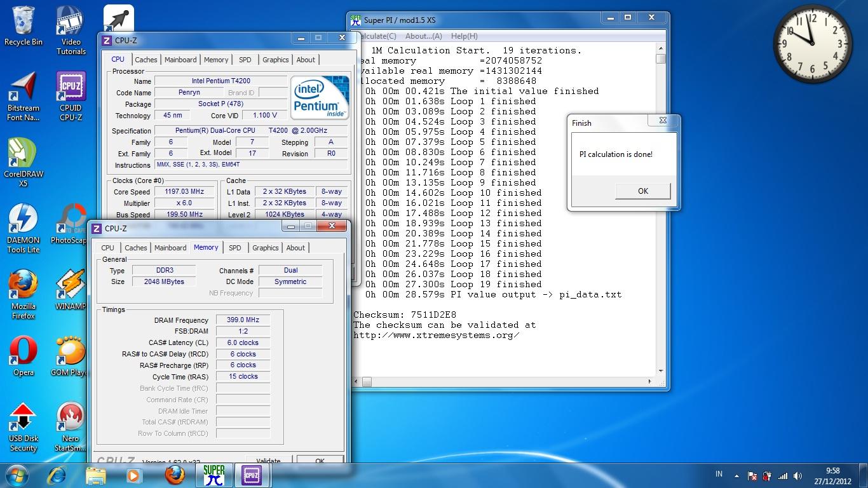The height and width of the screenshot is (488, 868).
Task: Select CPU tab in the Timings CPU-Z window
Action: (108, 248)
